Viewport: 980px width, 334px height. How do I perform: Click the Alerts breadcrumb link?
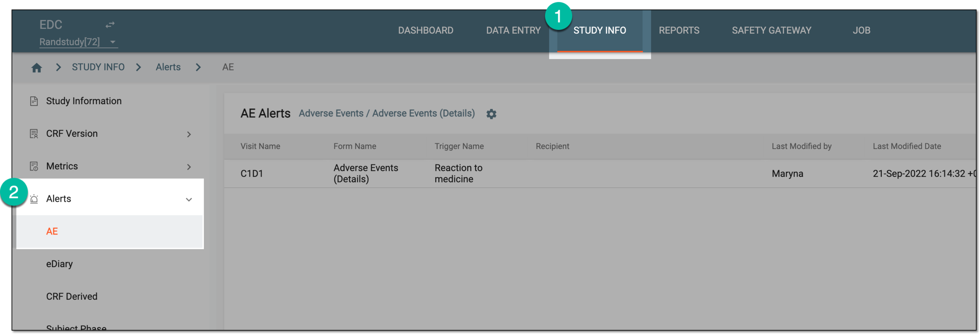(x=168, y=67)
